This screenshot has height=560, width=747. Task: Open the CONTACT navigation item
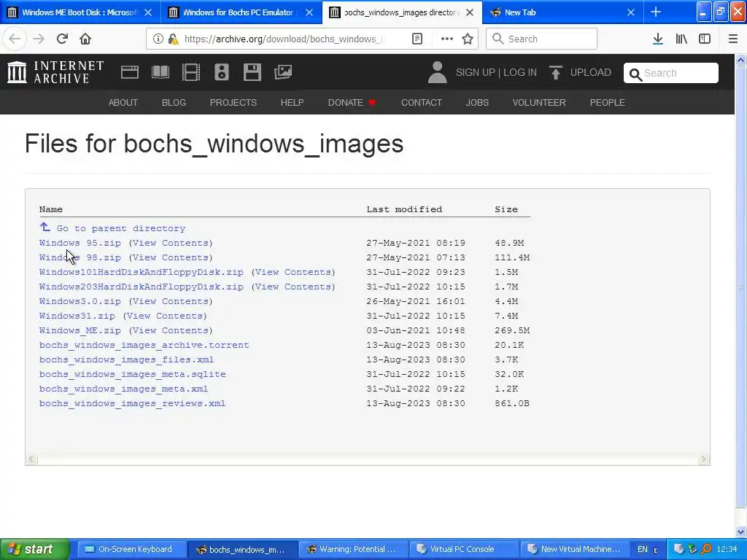point(422,102)
